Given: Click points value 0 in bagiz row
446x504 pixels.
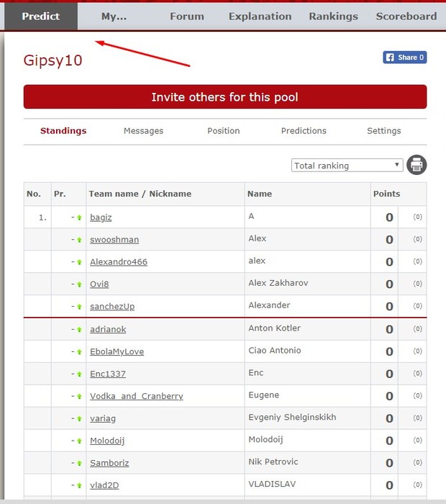Looking at the screenshot, I should pos(389,217).
